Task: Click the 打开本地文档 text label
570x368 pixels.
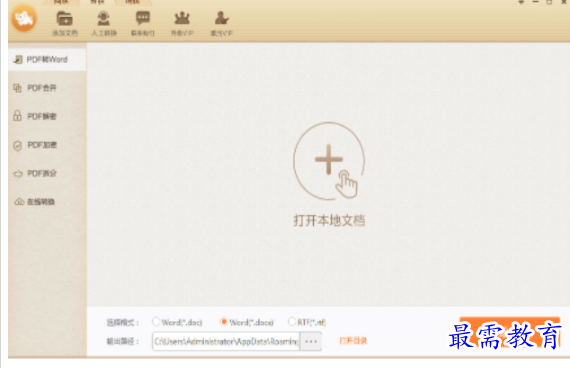Action: tap(329, 220)
